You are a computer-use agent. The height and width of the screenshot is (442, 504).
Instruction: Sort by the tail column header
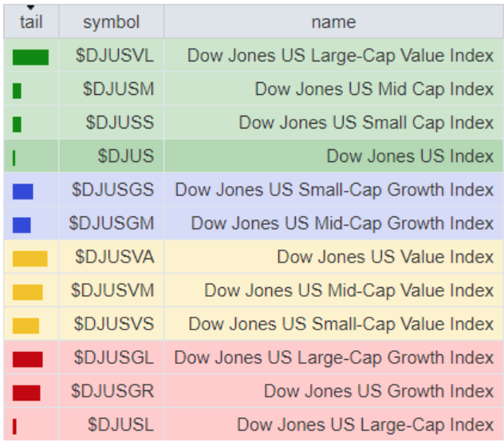tap(31, 23)
